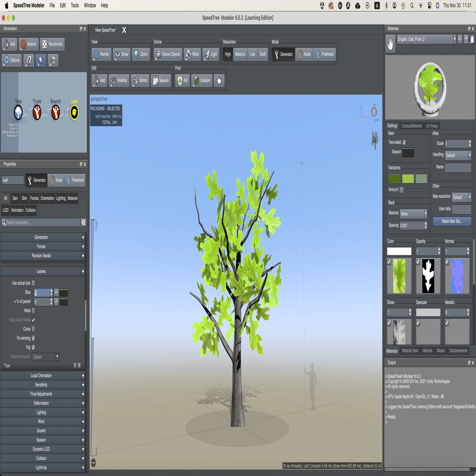
Task: Enable the Use actual size checkbox
Action: (33, 283)
